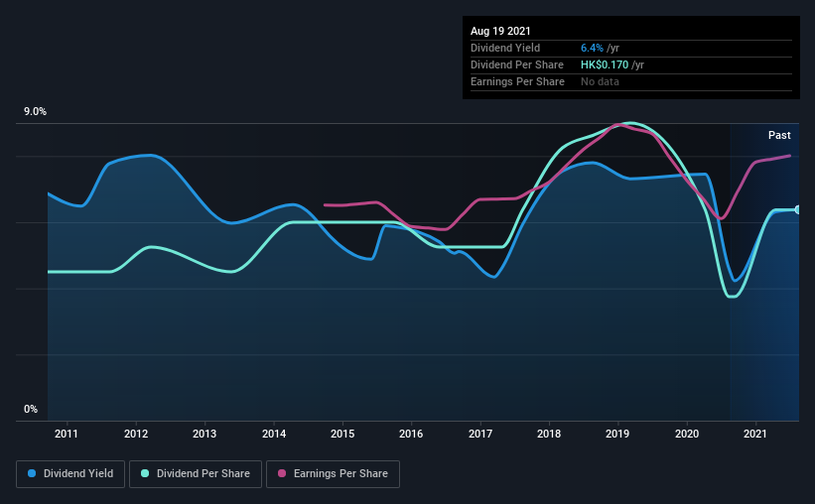Click the 2018 x-axis label
Screen dimensions: 815x504
549,434
